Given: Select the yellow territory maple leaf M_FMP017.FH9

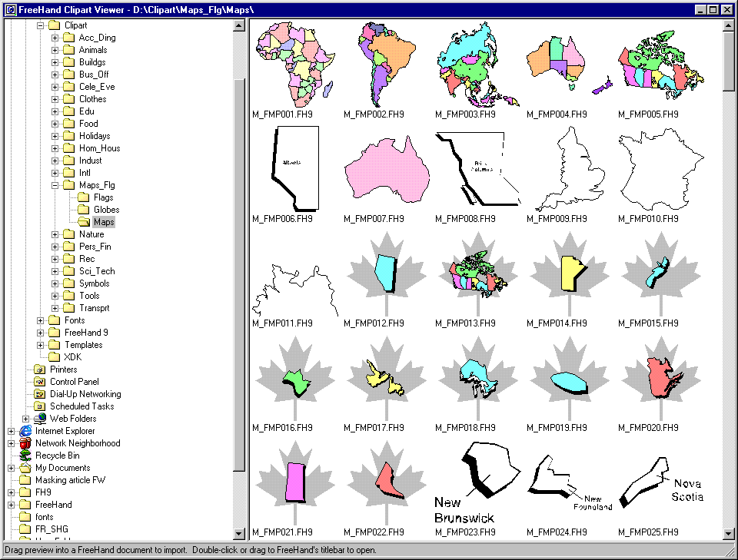Looking at the screenshot, I should 387,378.
